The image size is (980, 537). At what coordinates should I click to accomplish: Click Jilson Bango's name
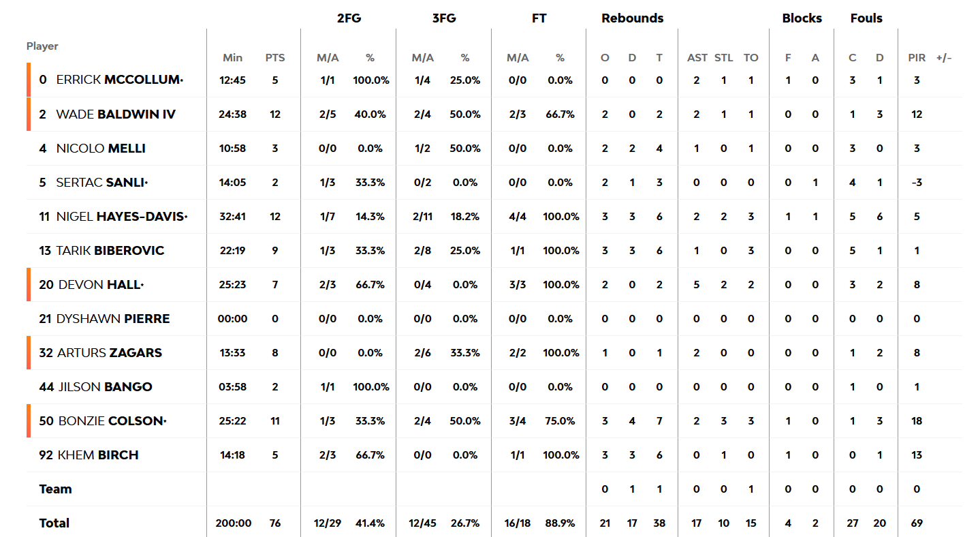coord(104,386)
